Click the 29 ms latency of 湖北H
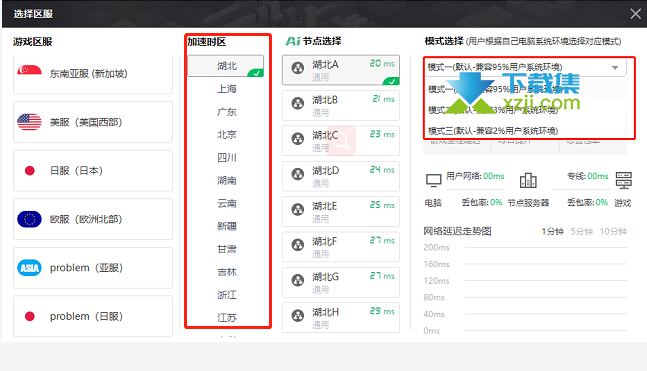The image size is (647, 371). [382, 311]
